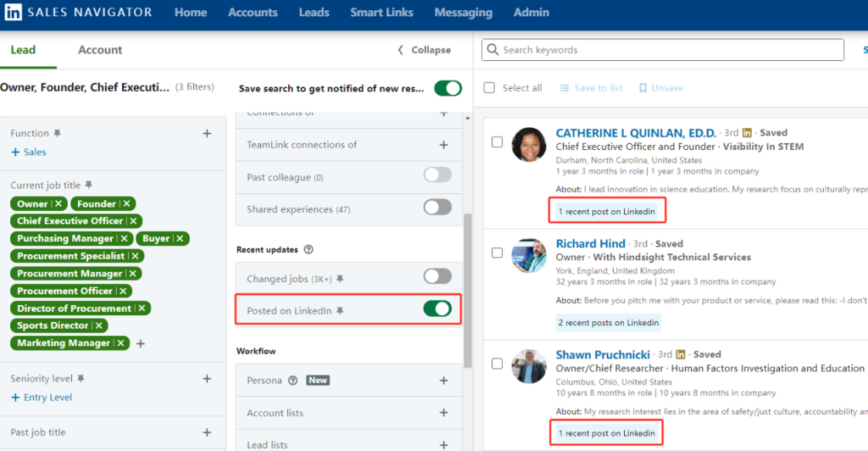Expand the Persona filter

[x=443, y=380]
